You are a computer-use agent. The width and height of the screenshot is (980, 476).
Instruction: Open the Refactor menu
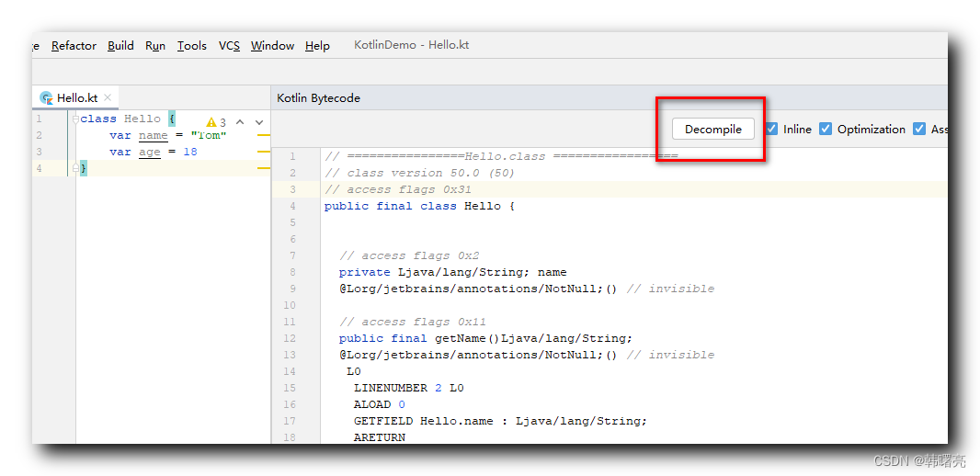click(x=74, y=46)
